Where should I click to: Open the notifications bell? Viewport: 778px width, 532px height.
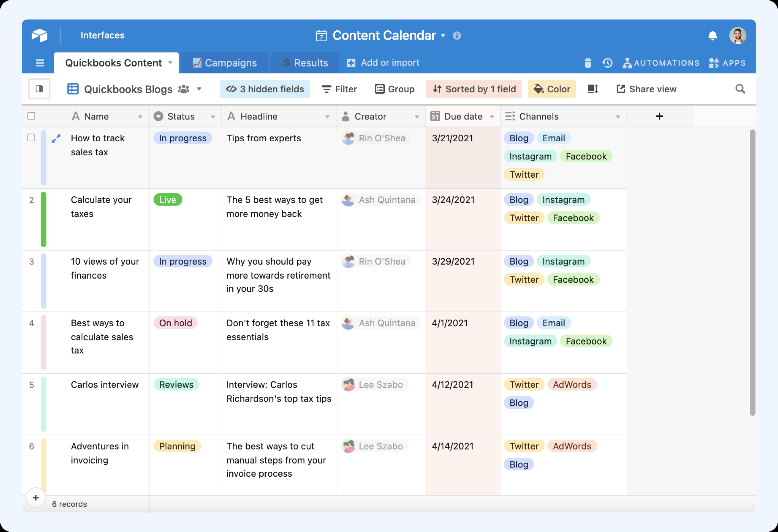point(713,36)
